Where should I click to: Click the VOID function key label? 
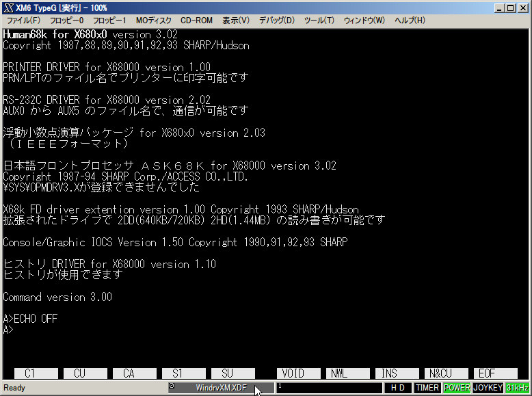point(299,373)
